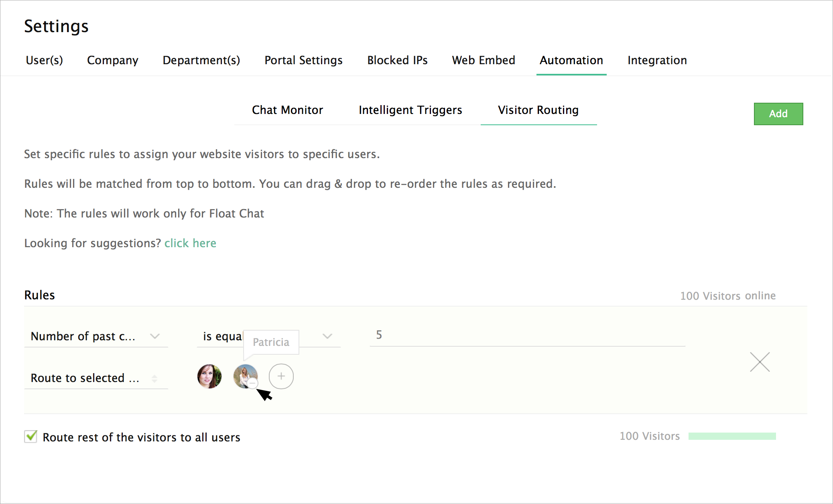833x504 pixels.
Task: Click the first user avatar in the rule
Action: point(209,376)
